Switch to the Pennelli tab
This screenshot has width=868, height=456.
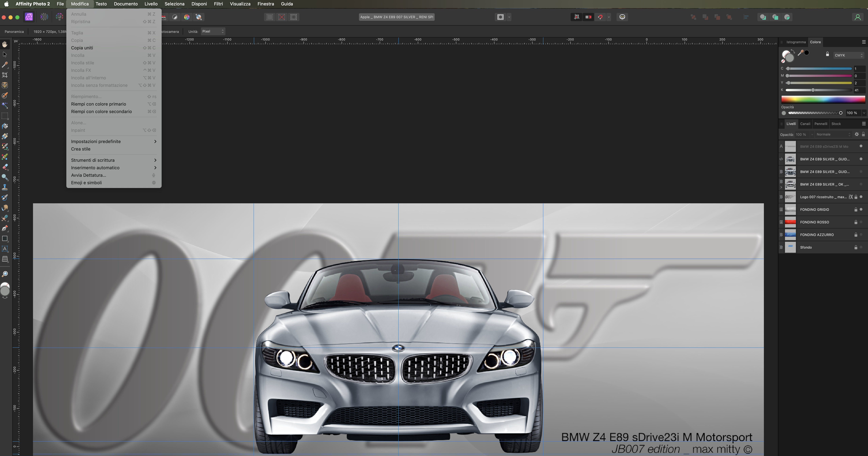tap(821, 124)
